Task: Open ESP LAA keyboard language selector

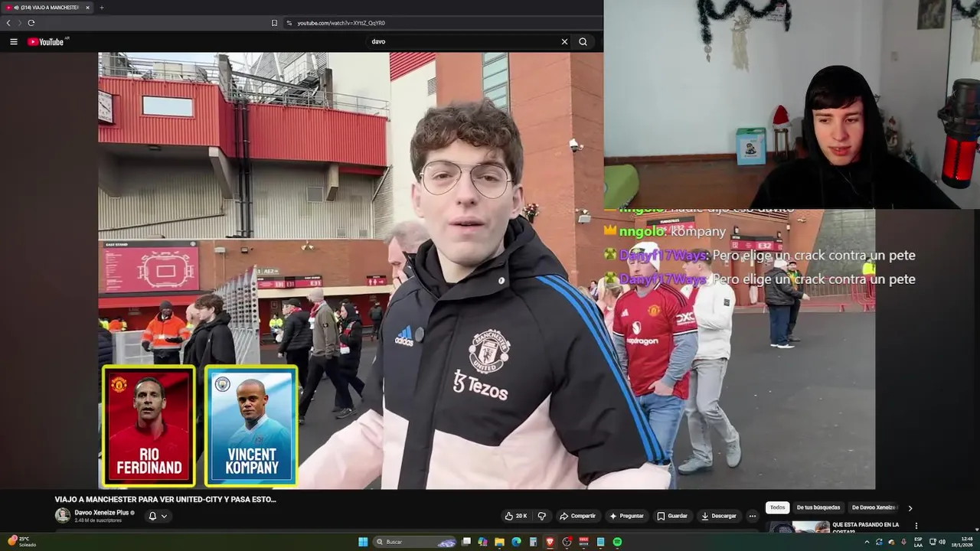Action: pos(918,542)
